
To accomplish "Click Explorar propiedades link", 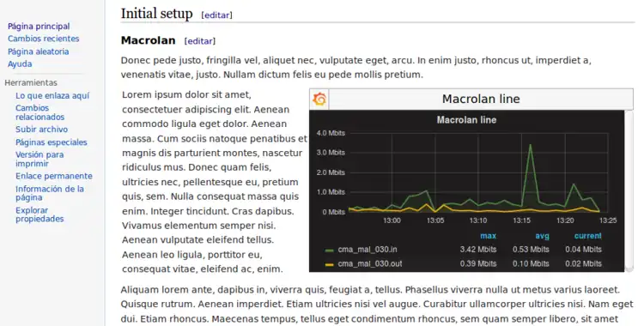I will [39, 214].
